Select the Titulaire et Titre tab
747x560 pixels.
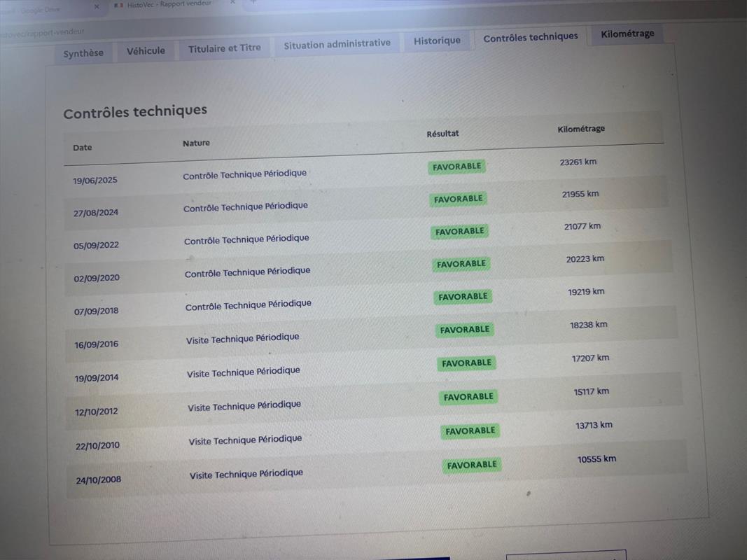tap(224, 48)
